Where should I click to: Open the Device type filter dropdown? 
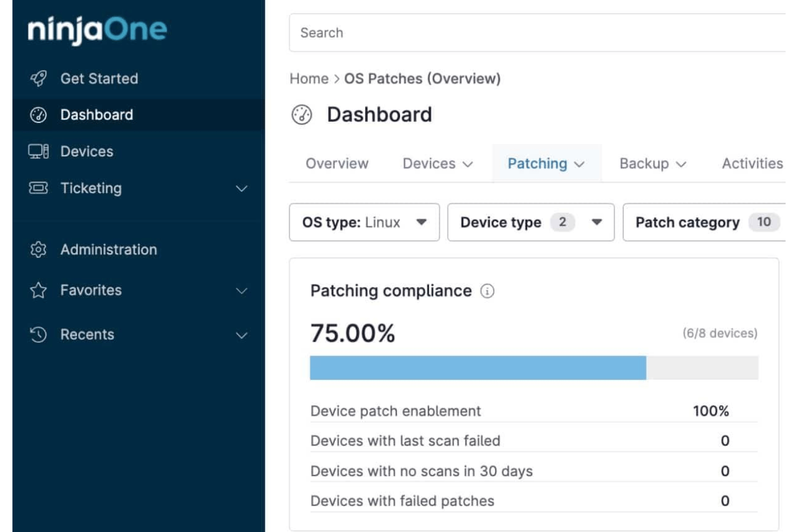point(531,222)
